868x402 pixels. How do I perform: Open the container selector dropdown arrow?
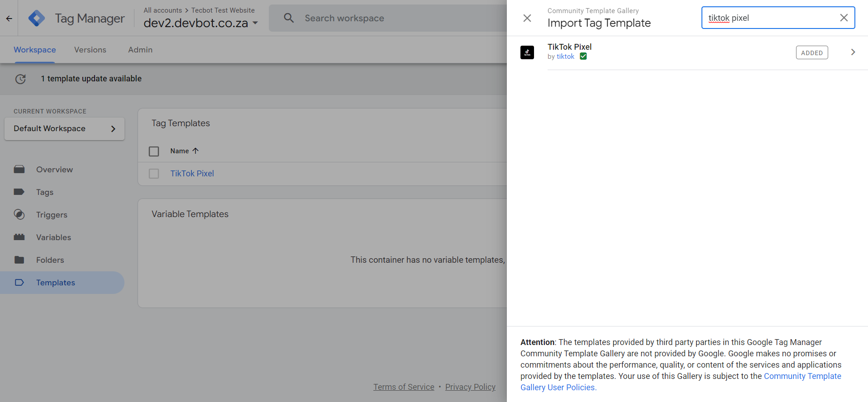[x=255, y=23]
